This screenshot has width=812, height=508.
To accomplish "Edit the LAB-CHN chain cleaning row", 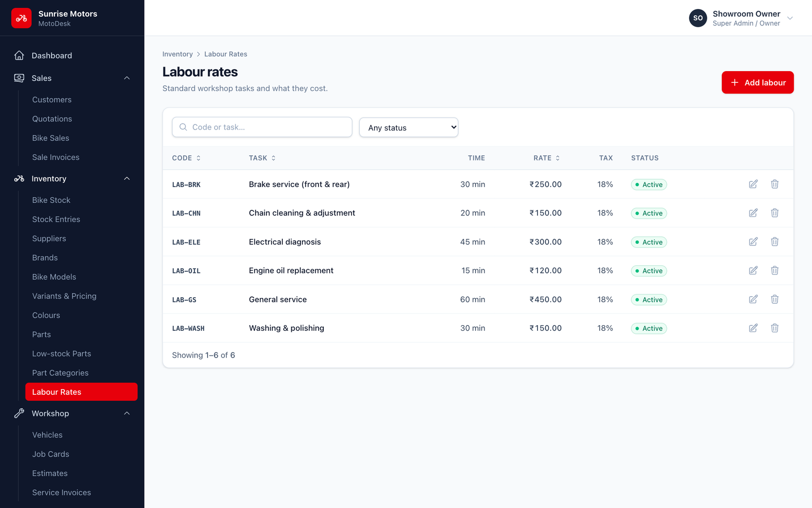I will (x=753, y=213).
